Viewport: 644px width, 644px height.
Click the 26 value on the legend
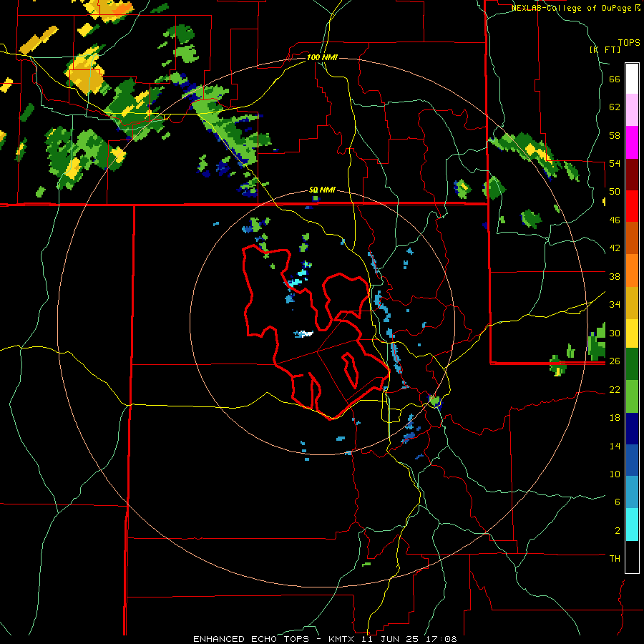(x=615, y=361)
